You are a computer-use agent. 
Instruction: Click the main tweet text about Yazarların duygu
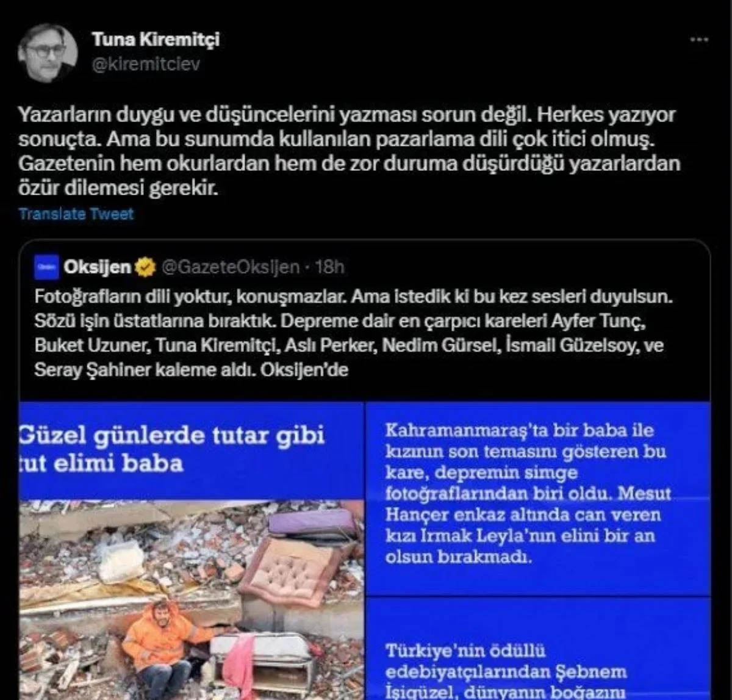[x=348, y=151]
